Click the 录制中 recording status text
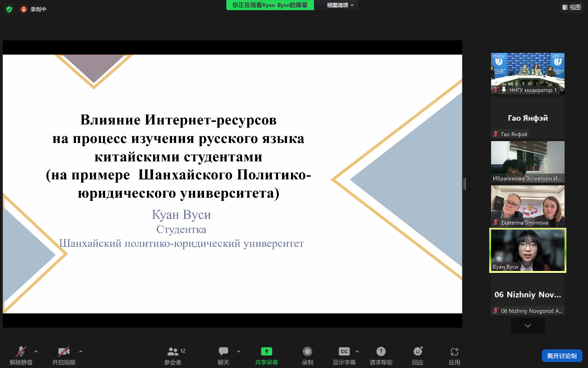This screenshot has width=588, height=368. [38, 9]
